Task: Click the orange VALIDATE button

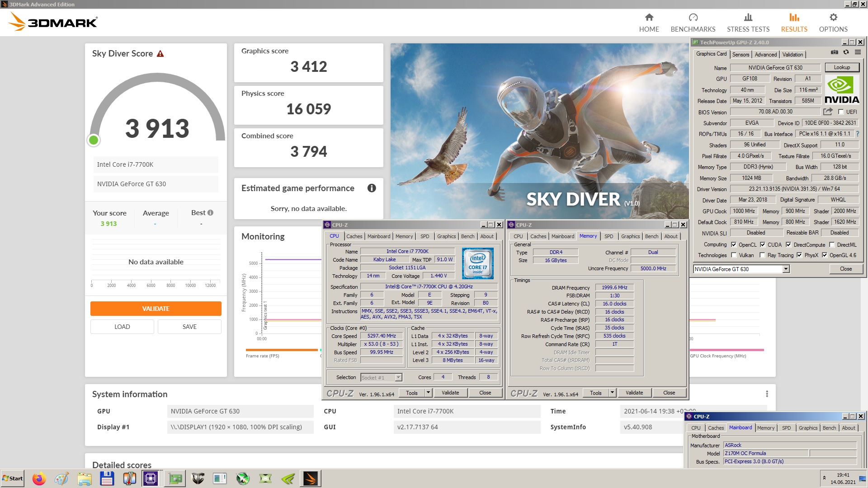Action: pos(156,309)
